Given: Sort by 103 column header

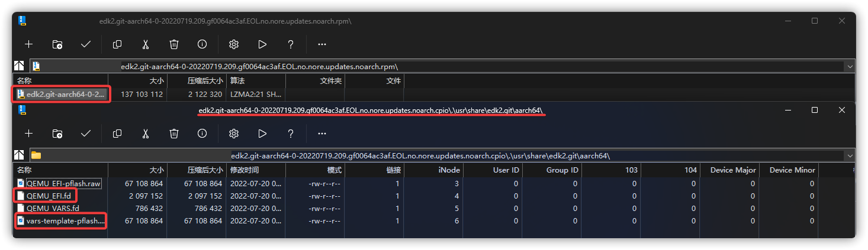Looking at the screenshot, I should [610, 170].
